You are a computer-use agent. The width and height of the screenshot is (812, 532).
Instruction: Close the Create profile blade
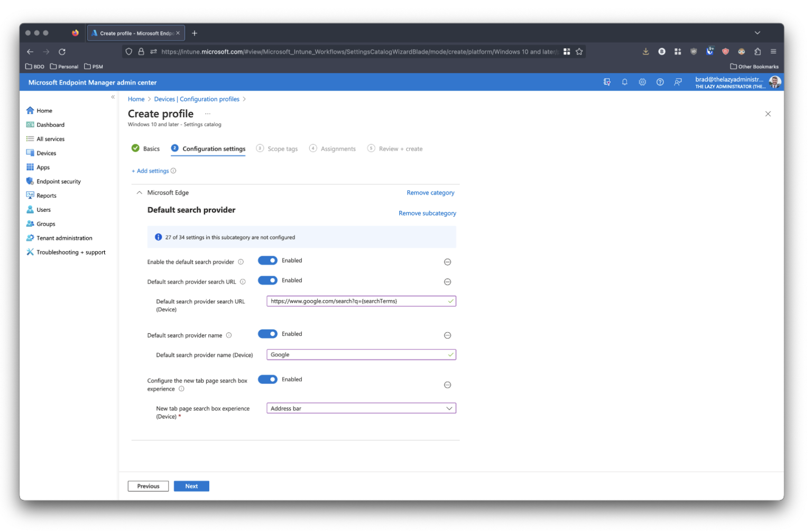point(768,114)
